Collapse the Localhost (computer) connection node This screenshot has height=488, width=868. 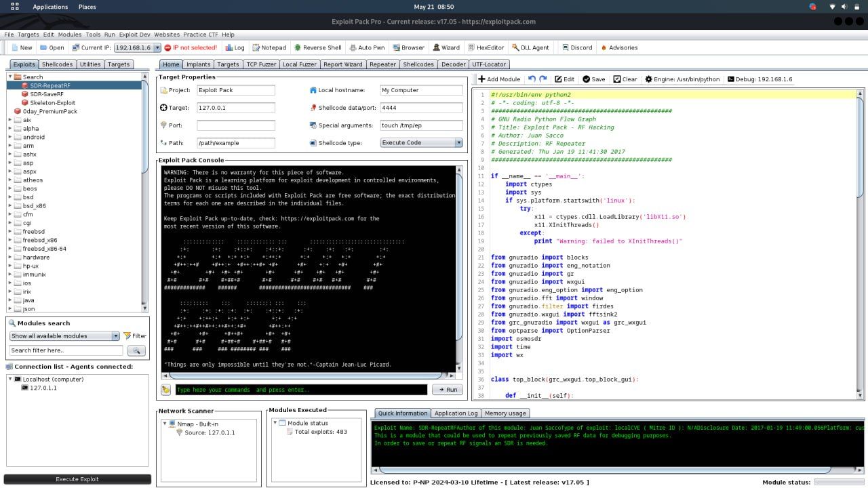11,379
